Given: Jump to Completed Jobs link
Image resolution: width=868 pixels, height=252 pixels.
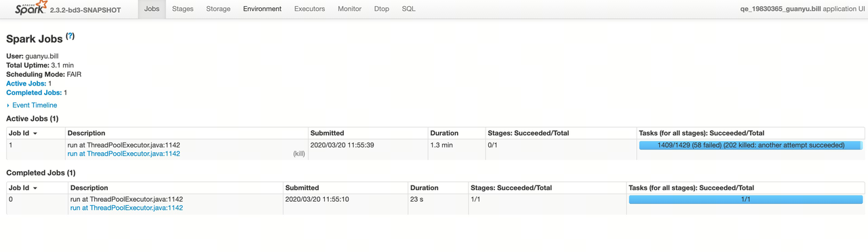Looking at the screenshot, I should pyautogui.click(x=34, y=92).
